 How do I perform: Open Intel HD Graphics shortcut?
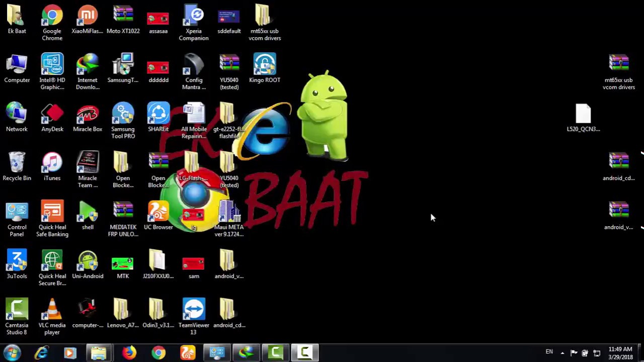(x=52, y=72)
